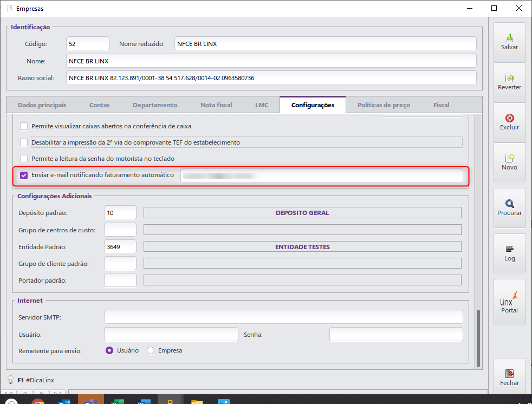Select the Usuário sender radio button
532x404 pixels.
[109, 350]
